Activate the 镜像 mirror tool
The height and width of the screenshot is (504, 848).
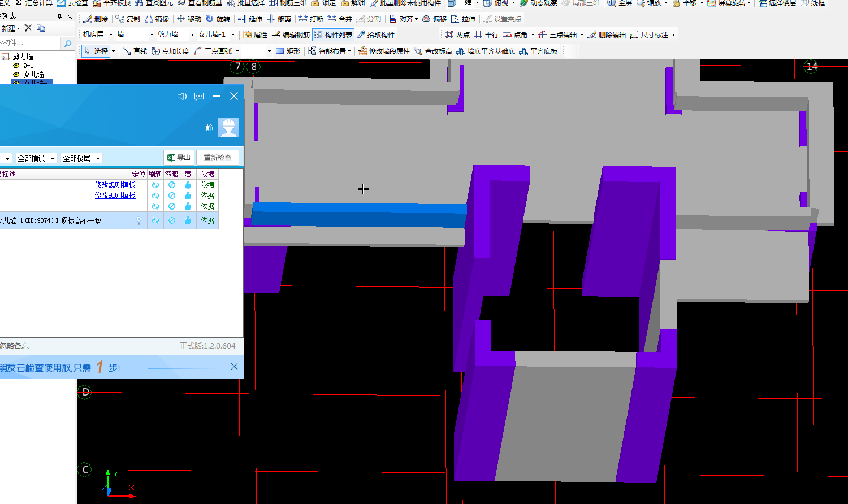coord(157,19)
